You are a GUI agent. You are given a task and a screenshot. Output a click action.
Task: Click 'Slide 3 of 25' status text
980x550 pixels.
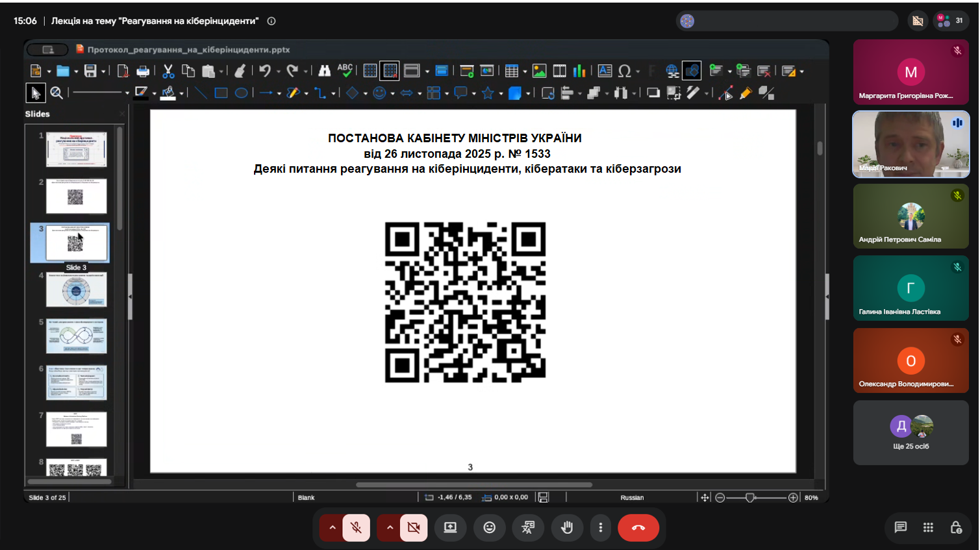[x=47, y=498]
